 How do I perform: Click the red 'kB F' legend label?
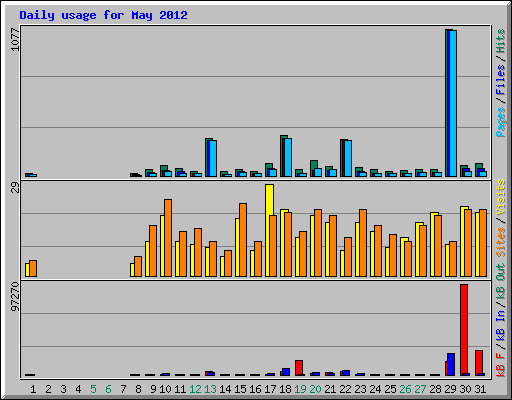[x=500, y=365]
